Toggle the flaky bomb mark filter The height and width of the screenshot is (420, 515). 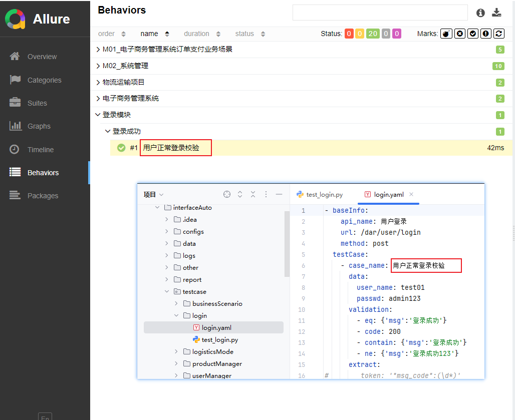(x=446, y=34)
